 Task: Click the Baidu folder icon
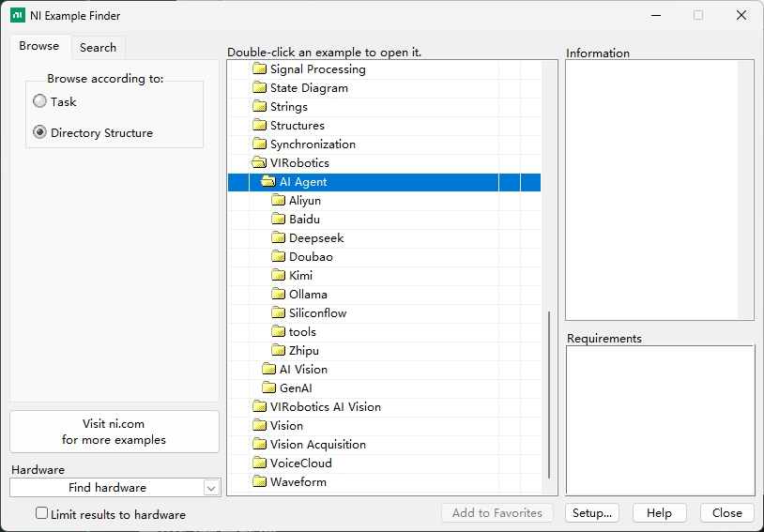(x=278, y=220)
